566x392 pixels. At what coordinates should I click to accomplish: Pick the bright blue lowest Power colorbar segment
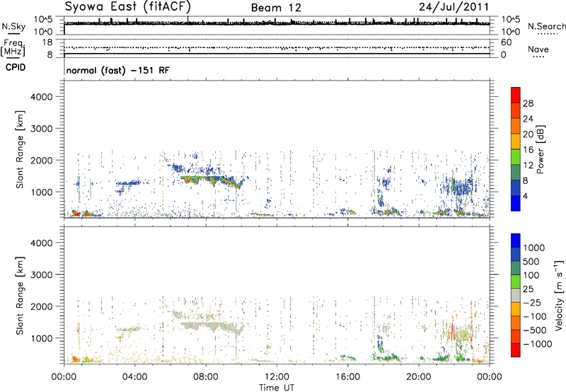point(516,203)
